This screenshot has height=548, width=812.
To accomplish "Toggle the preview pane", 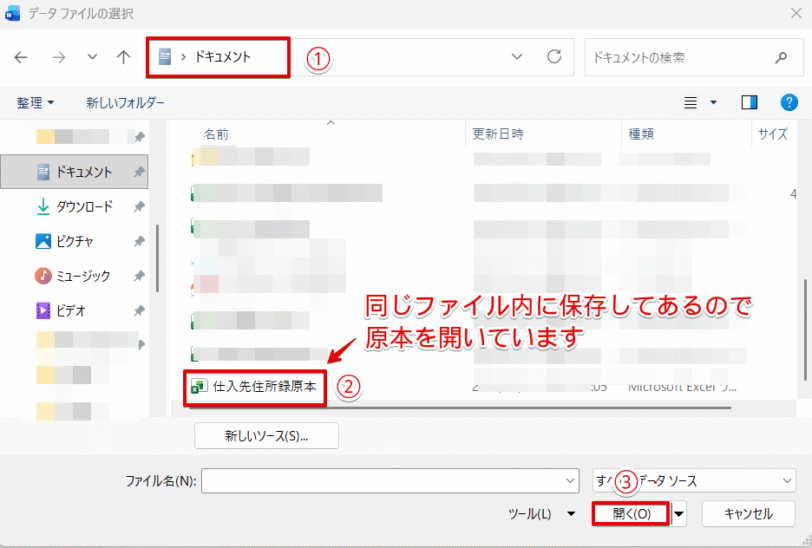I will pyautogui.click(x=749, y=103).
